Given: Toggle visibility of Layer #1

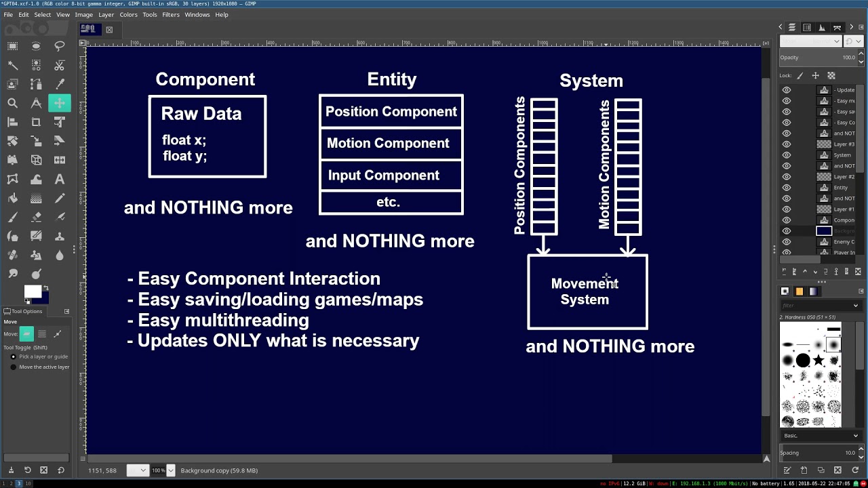Looking at the screenshot, I should [x=787, y=209].
